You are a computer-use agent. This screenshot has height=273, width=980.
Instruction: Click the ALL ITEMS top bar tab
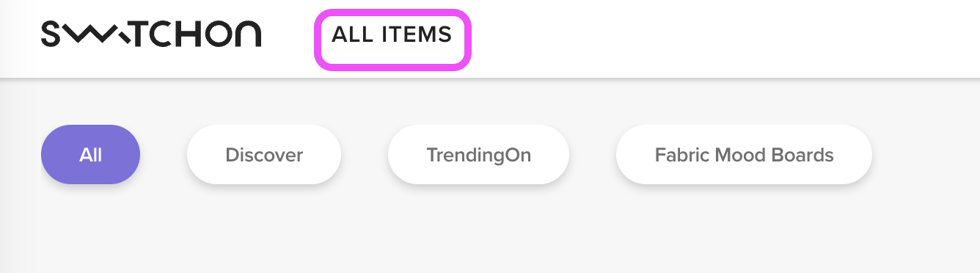coord(392,34)
